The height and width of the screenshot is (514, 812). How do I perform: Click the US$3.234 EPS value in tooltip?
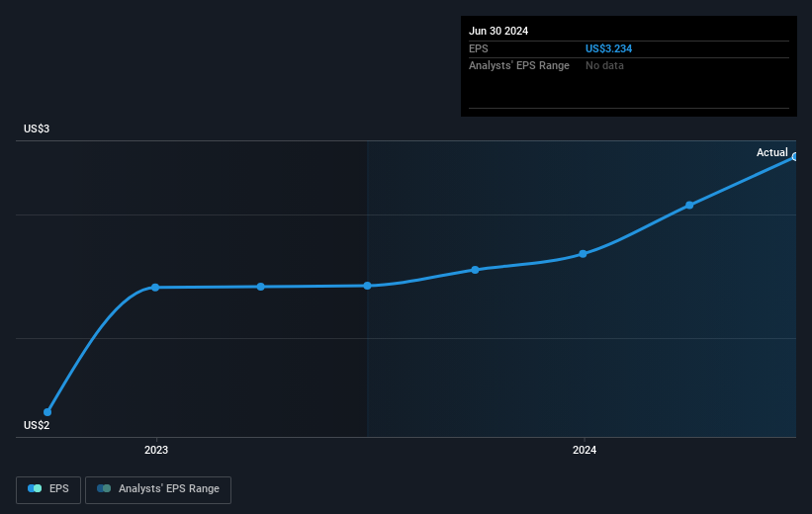coord(608,48)
